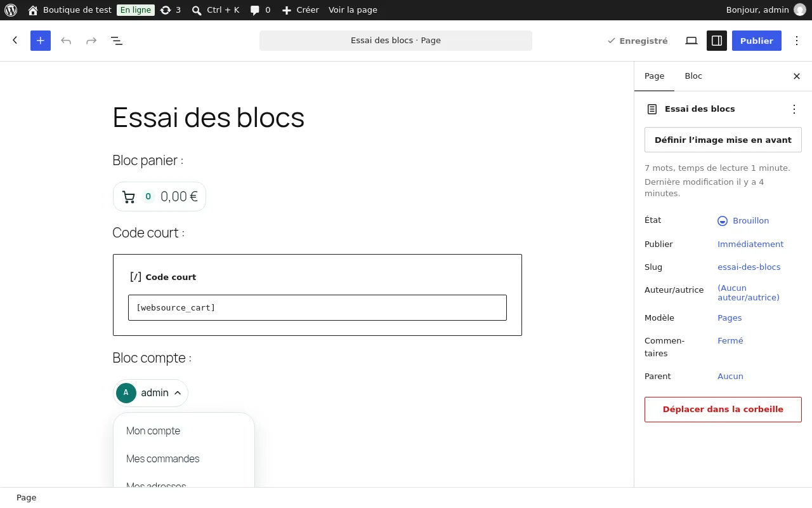Viewport: 812px width, 508px height.
Task: Click Définir l'image mise en avant
Action: pos(723,140)
